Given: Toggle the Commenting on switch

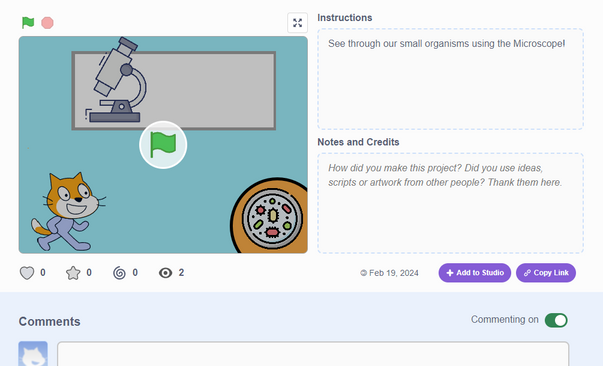Looking at the screenshot, I should (556, 320).
